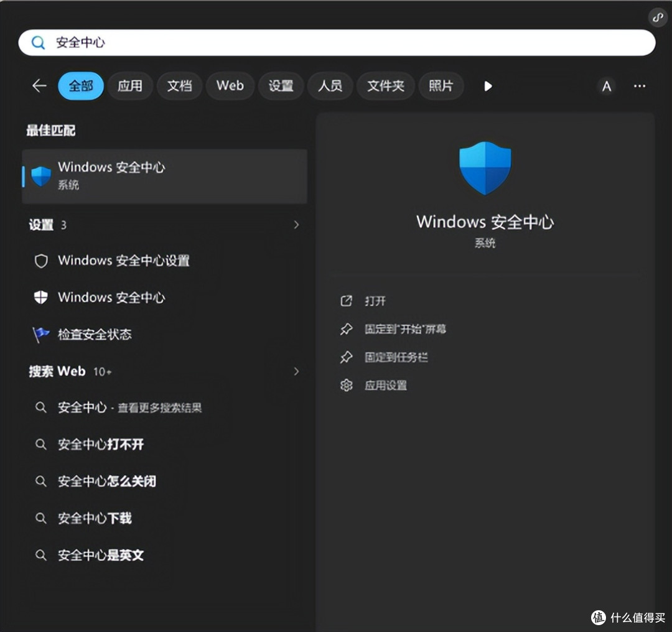Click the blue shield icon in best match
672x632 pixels.
click(x=41, y=177)
